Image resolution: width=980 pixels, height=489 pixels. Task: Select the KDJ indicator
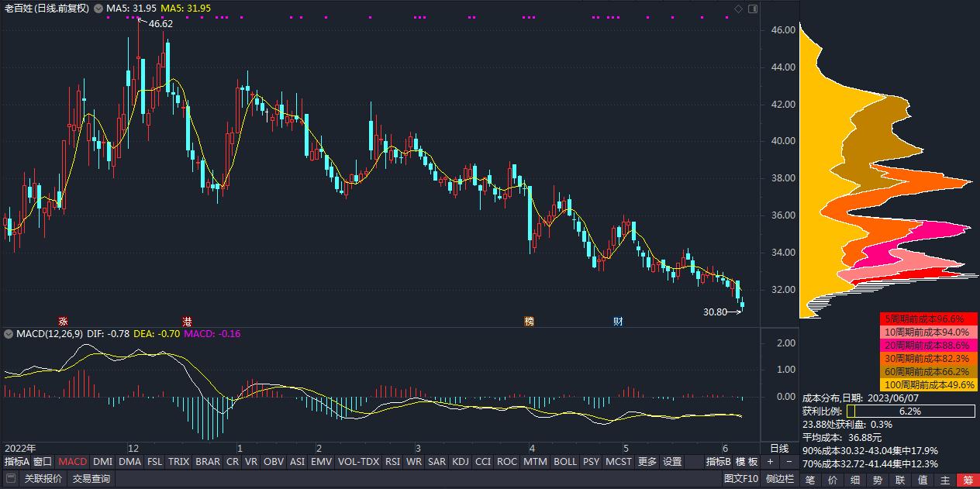tap(461, 461)
